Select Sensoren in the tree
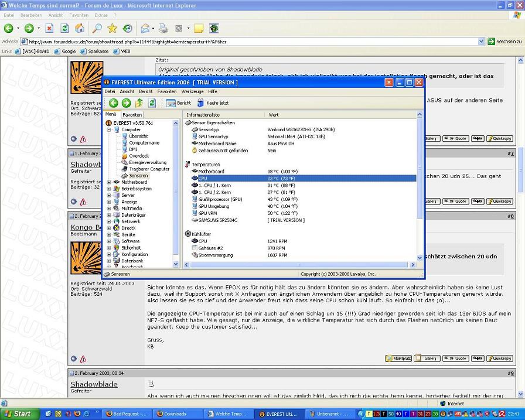 pyautogui.click(x=138, y=176)
